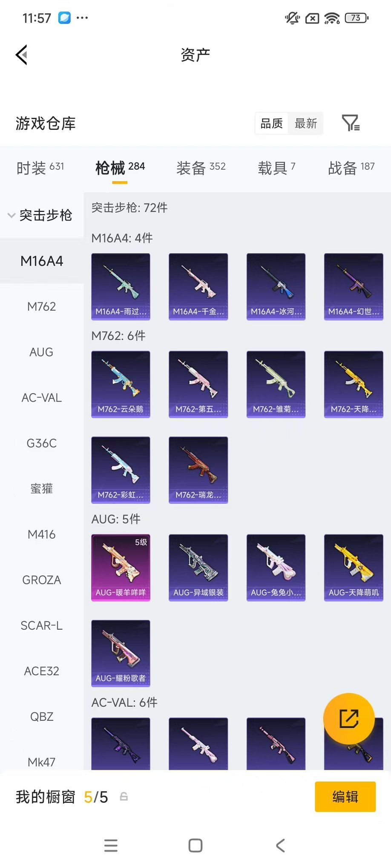Image resolution: width=391 pixels, height=868 pixels.
Task: Open Android recent apps menu icon
Action: pyautogui.click(x=111, y=845)
